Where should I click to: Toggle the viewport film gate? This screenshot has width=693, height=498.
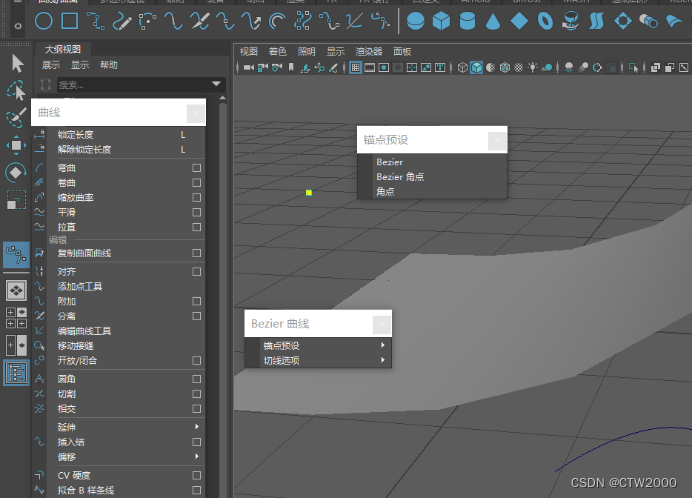coord(369,68)
